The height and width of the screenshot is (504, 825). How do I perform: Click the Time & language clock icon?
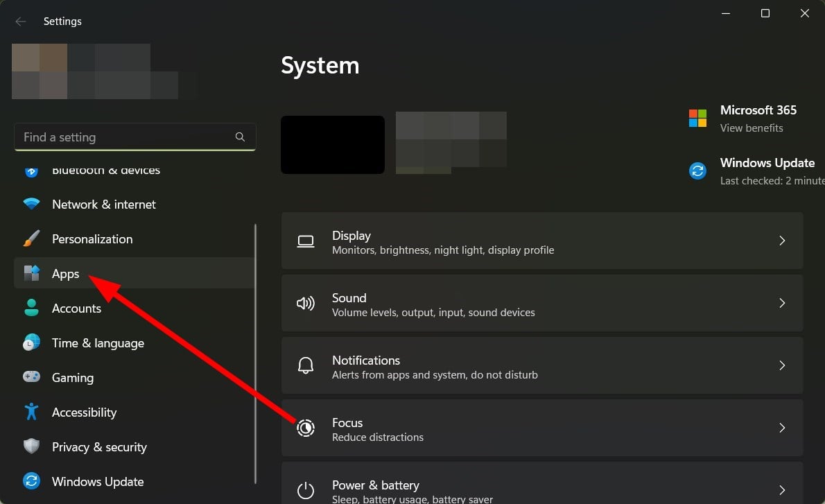coord(32,342)
